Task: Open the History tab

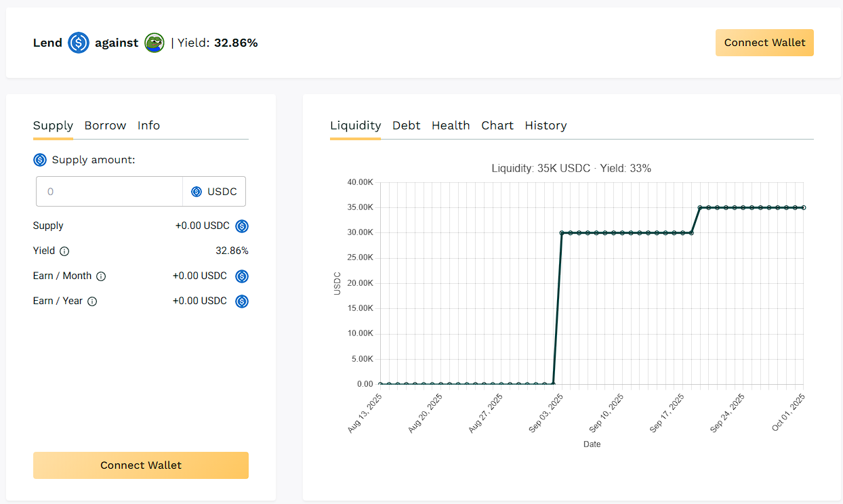Action: (546, 125)
